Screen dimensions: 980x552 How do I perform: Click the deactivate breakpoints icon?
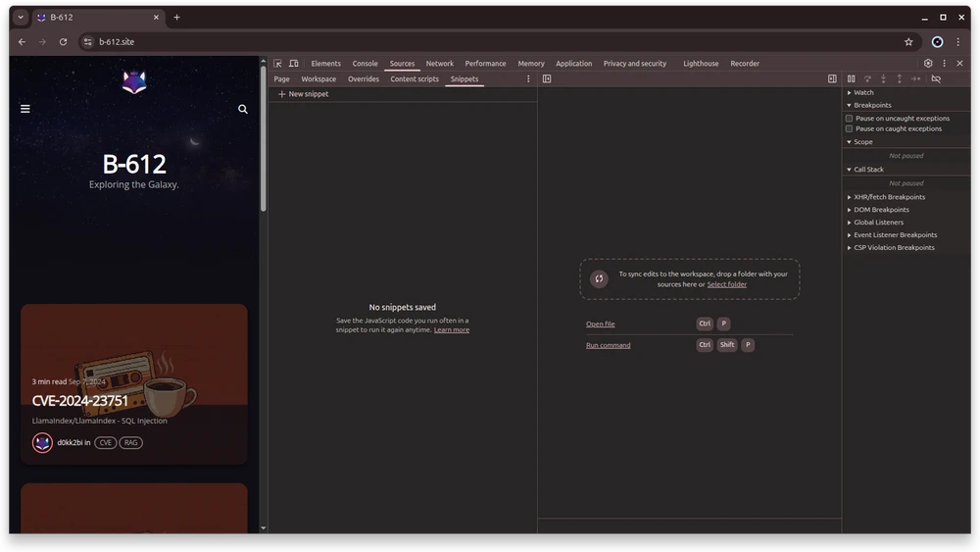pos(936,78)
